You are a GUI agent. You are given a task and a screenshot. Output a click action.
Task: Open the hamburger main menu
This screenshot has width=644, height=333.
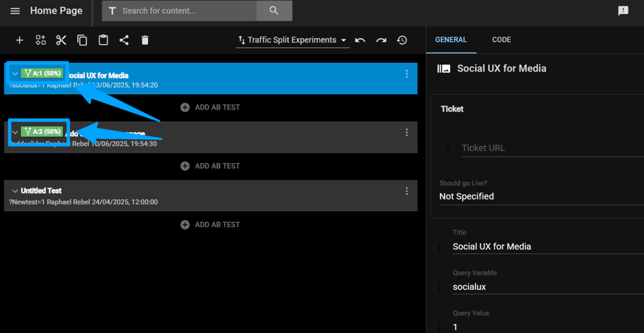pos(15,11)
